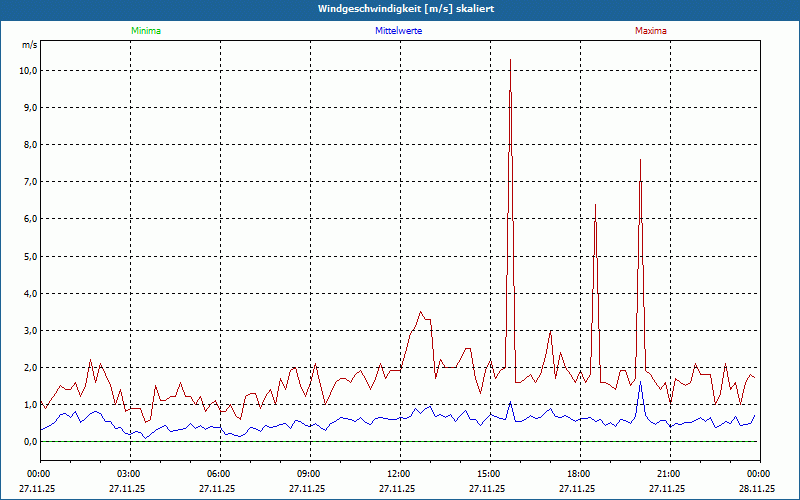Select the Mittelwerte legend label

click(x=398, y=31)
